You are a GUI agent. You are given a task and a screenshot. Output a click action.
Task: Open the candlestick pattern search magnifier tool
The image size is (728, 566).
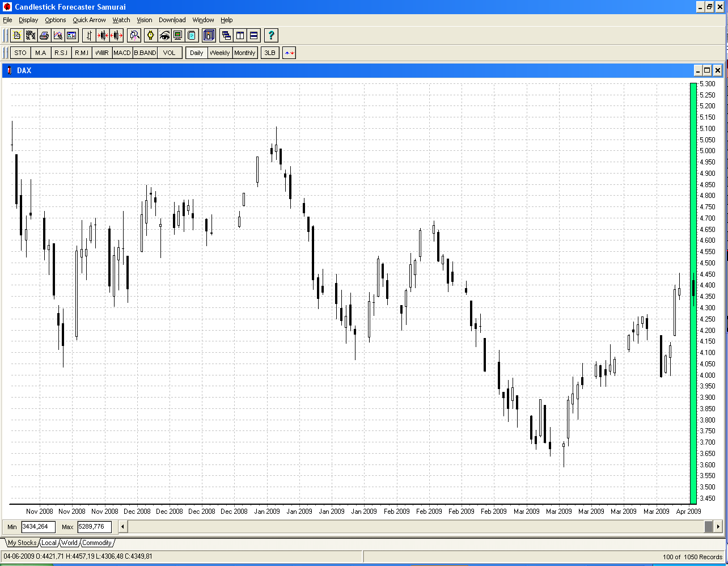134,35
